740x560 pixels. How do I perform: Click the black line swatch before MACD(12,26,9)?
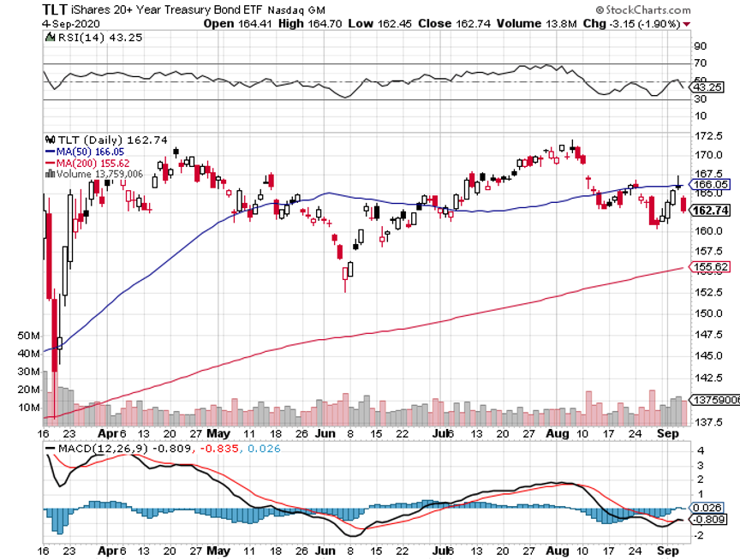50,449
